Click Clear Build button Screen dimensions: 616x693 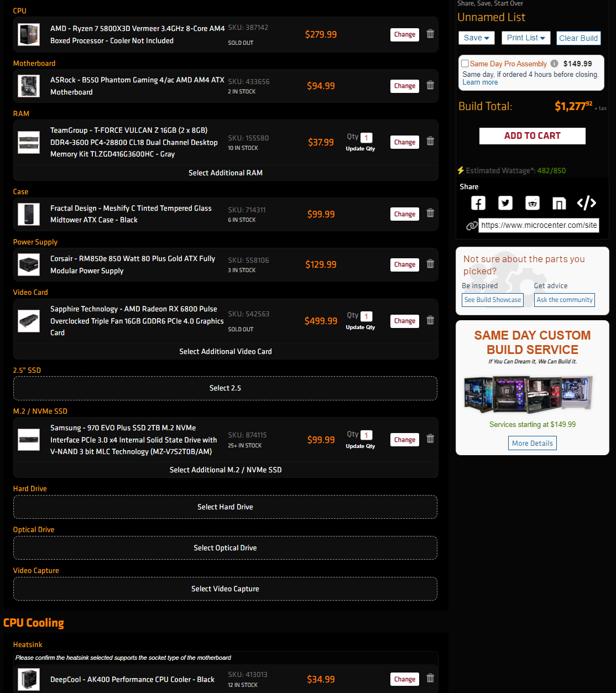click(x=578, y=38)
